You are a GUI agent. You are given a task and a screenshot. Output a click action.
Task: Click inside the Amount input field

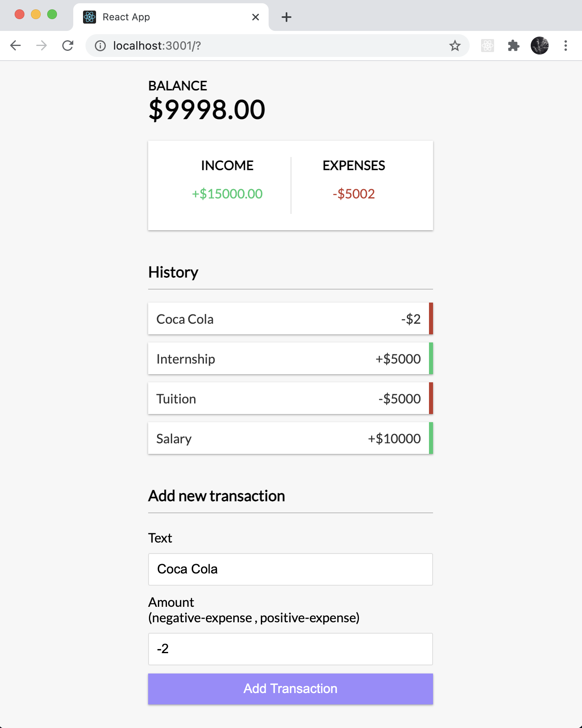pos(290,649)
